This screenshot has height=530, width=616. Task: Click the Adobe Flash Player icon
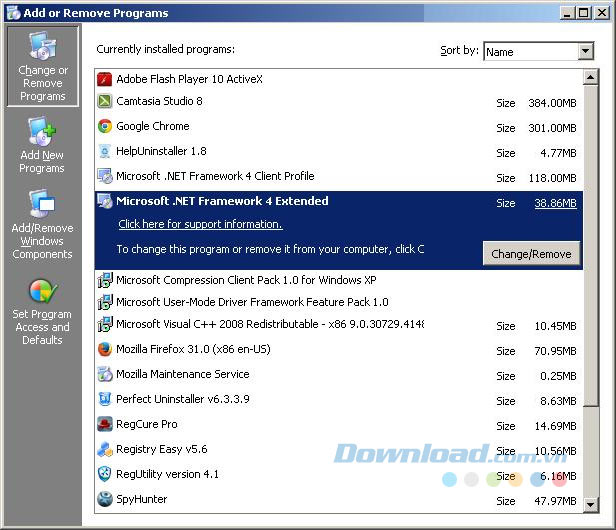105,79
